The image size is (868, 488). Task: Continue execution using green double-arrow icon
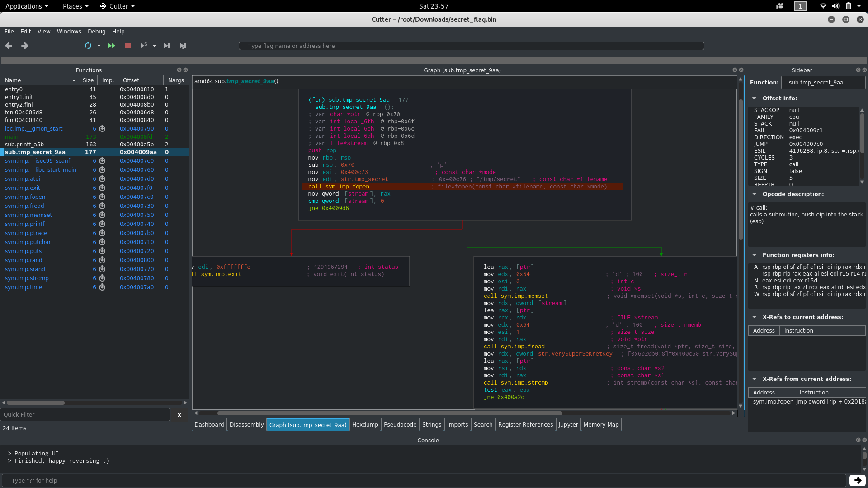[111, 46]
